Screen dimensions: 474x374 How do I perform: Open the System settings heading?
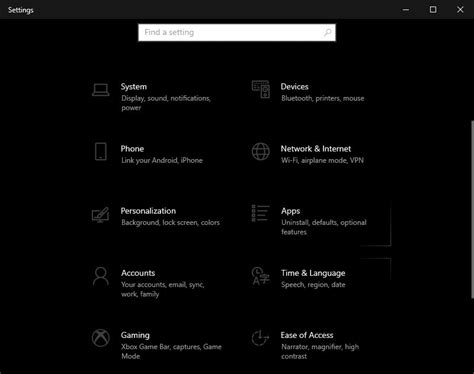pyautogui.click(x=134, y=87)
